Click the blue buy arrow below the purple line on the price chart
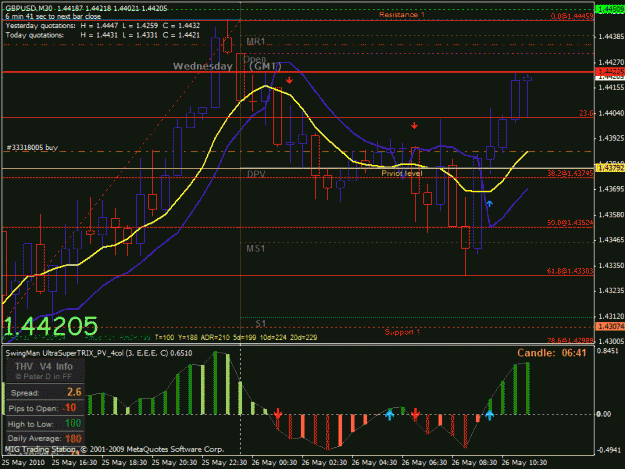625x469 pixels. point(489,204)
